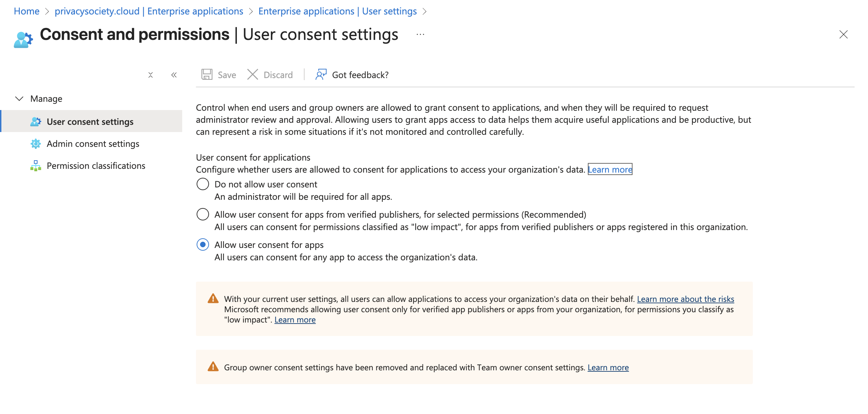The height and width of the screenshot is (414, 868).
Task: Go to Home breadcrumb
Action: point(26,11)
